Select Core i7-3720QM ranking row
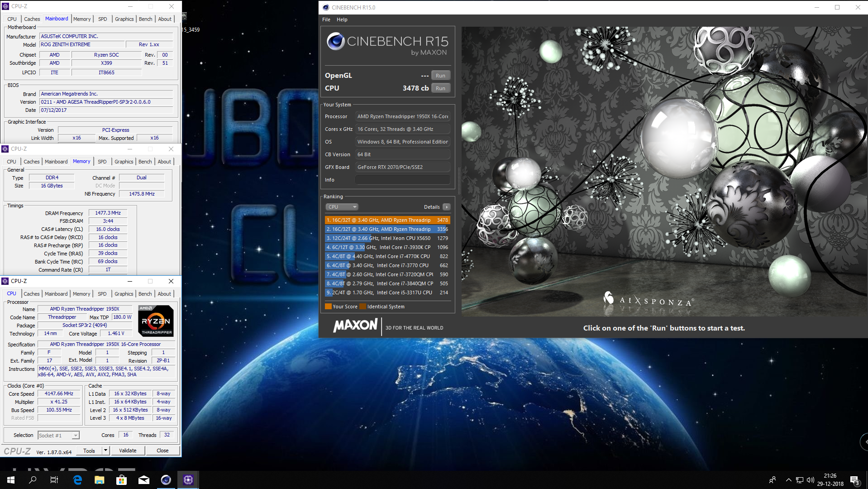 point(387,274)
